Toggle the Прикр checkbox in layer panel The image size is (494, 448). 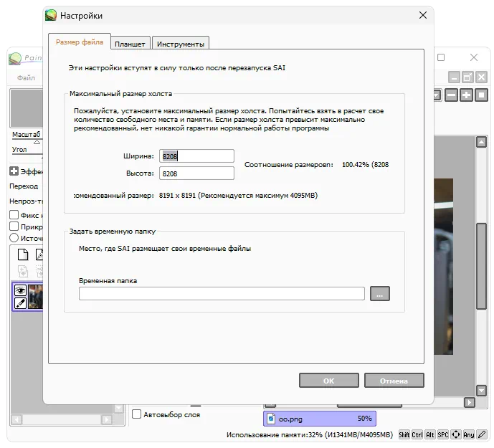click(x=14, y=227)
